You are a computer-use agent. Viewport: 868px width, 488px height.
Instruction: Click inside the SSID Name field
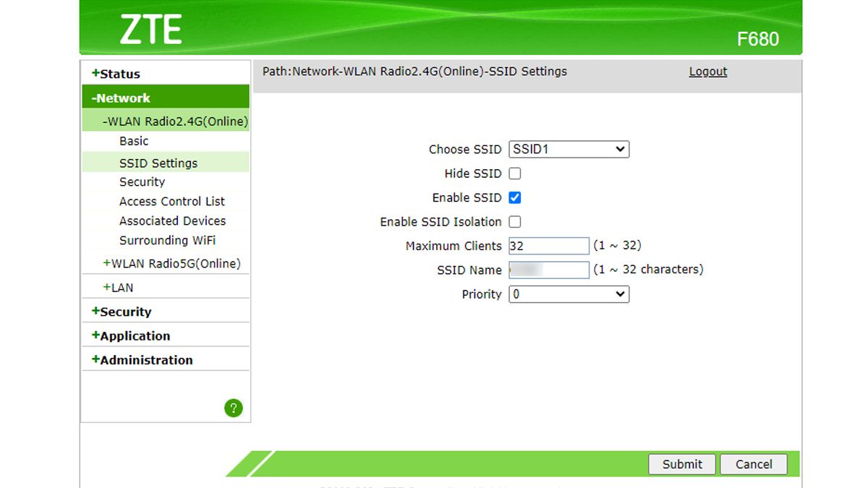(x=548, y=270)
